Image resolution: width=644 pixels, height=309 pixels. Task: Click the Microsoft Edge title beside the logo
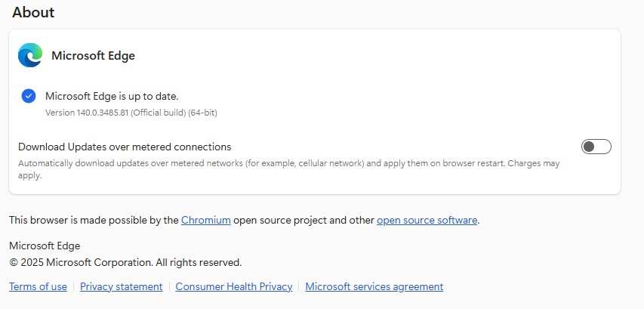coord(93,55)
